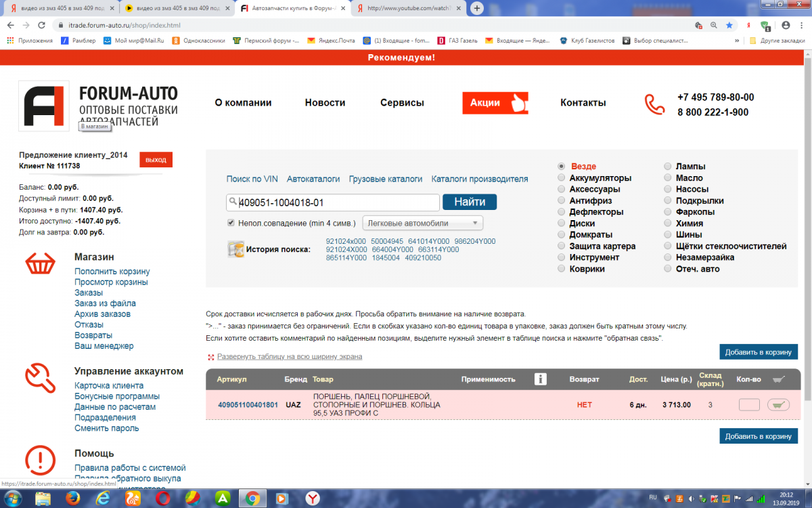812x508 pixels.
Task: Click the red Акции button
Action: tap(495, 103)
